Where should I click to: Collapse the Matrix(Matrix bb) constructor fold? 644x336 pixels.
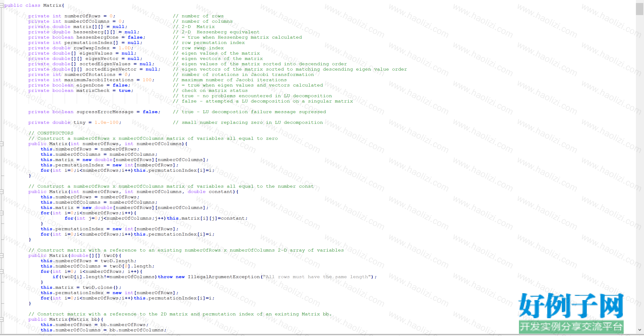click(x=1, y=320)
